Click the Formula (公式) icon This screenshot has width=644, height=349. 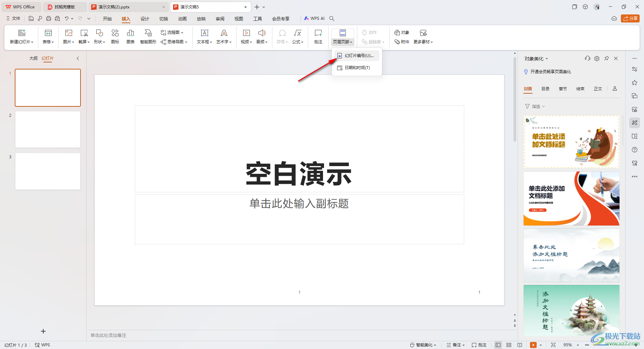[x=298, y=33]
